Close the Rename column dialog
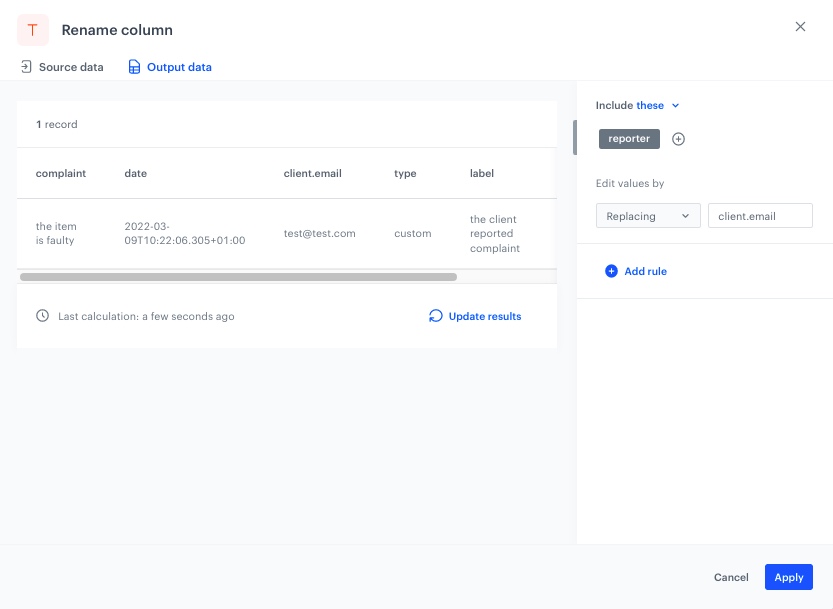The width and height of the screenshot is (833, 609). 800,27
